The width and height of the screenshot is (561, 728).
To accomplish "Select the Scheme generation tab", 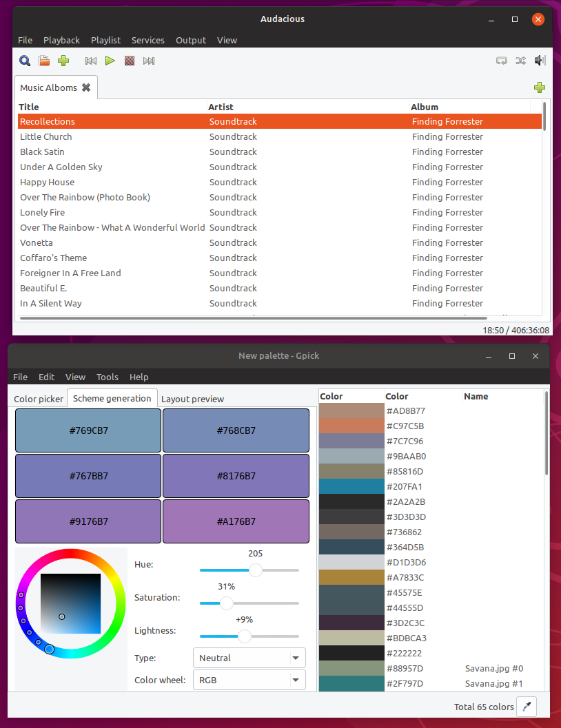I will click(112, 398).
